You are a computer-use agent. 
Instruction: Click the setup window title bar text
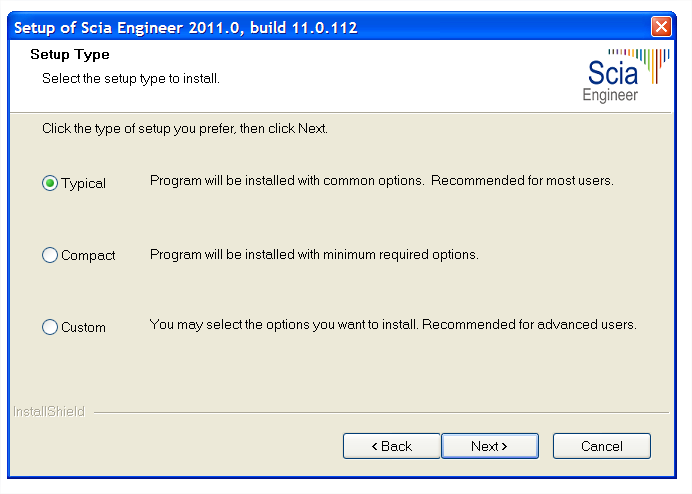185,28
